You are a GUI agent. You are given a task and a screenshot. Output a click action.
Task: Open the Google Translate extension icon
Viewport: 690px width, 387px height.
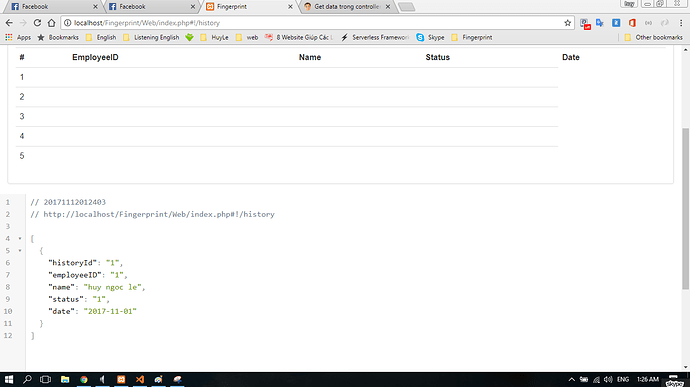[600, 23]
